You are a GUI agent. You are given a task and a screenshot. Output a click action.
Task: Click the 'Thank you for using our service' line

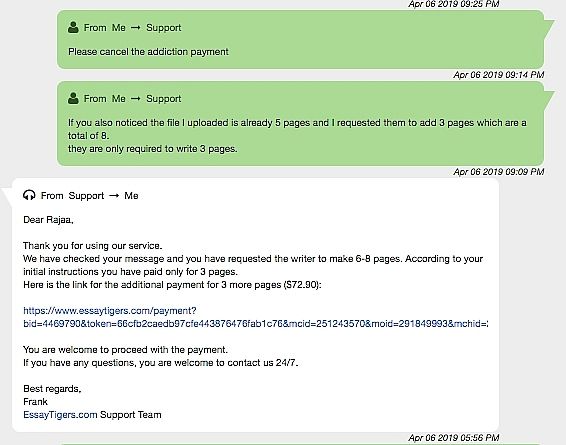pyautogui.click(x=93, y=246)
